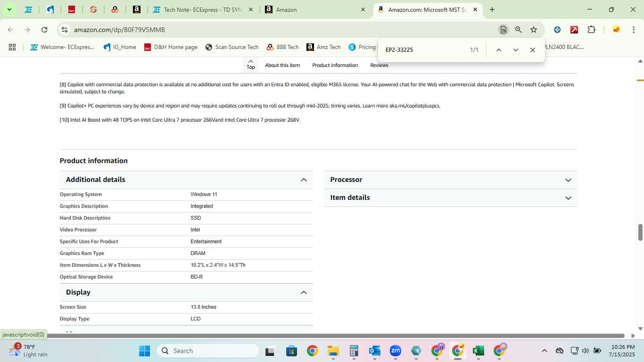View site information icon in address bar

pyautogui.click(x=65, y=30)
